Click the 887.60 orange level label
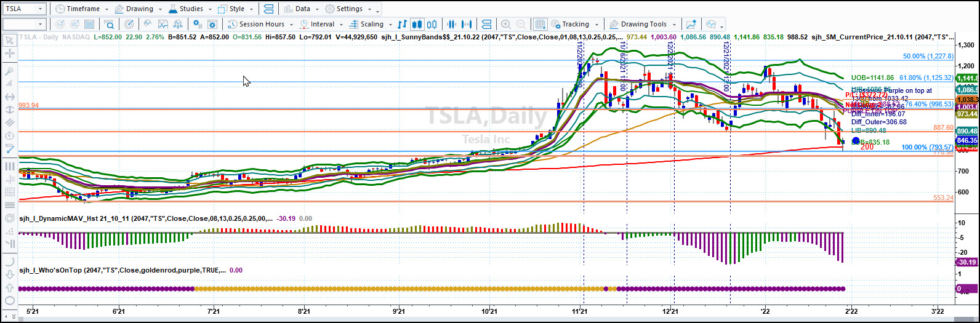This screenshot has height=323, width=980. coord(943,127)
